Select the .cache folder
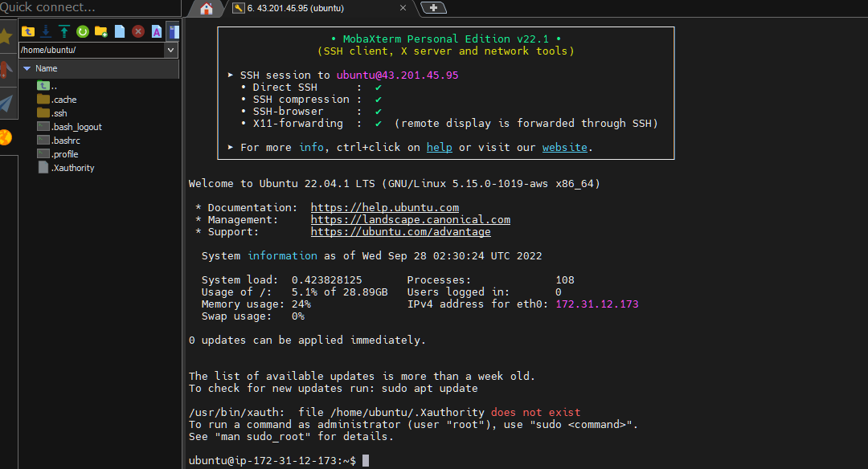The width and height of the screenshot is (868, 469). [x=57, y=100]
